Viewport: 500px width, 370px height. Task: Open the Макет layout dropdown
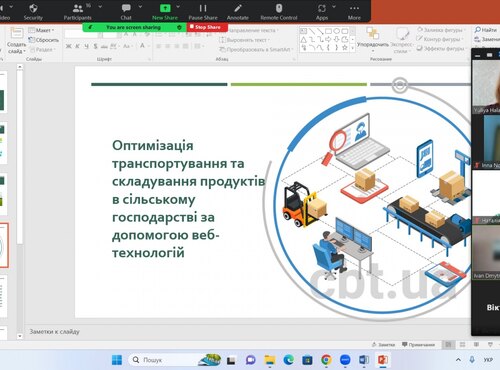pos(42,30)
